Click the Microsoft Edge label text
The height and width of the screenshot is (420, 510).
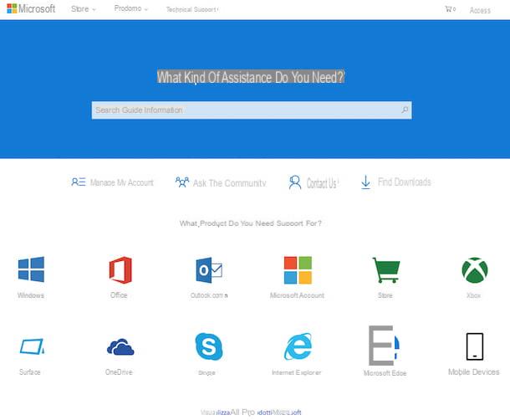pos(385,373)
